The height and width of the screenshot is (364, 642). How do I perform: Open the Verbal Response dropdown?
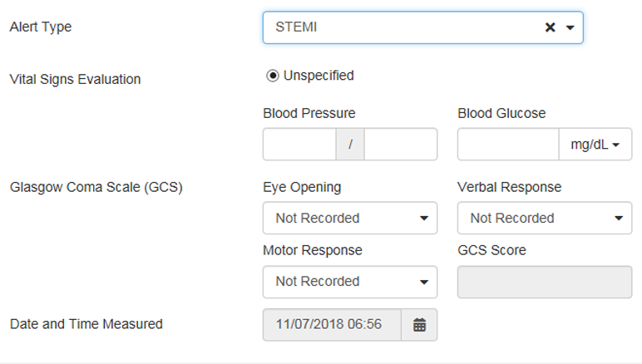point(545,218)
